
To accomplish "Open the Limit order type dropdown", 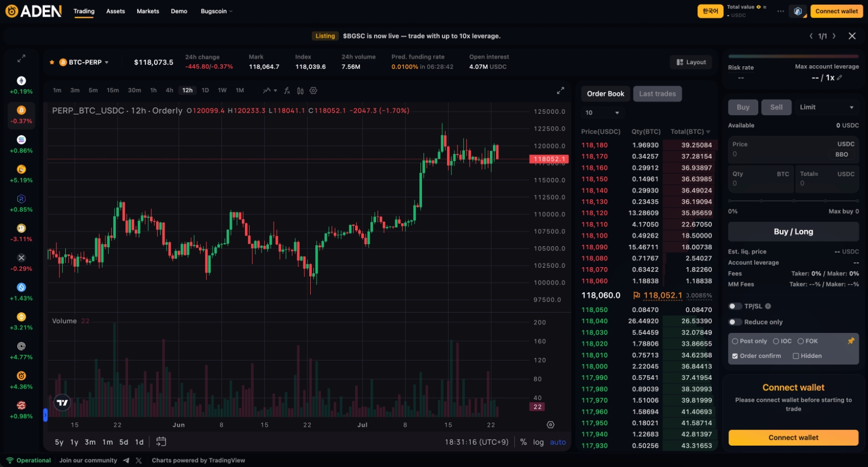I will pos(826,107).
